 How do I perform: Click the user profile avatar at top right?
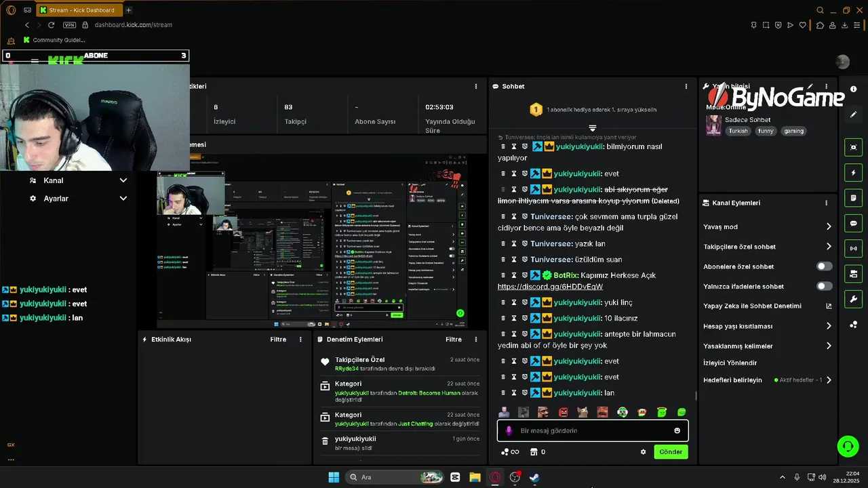tap(842, 62)
